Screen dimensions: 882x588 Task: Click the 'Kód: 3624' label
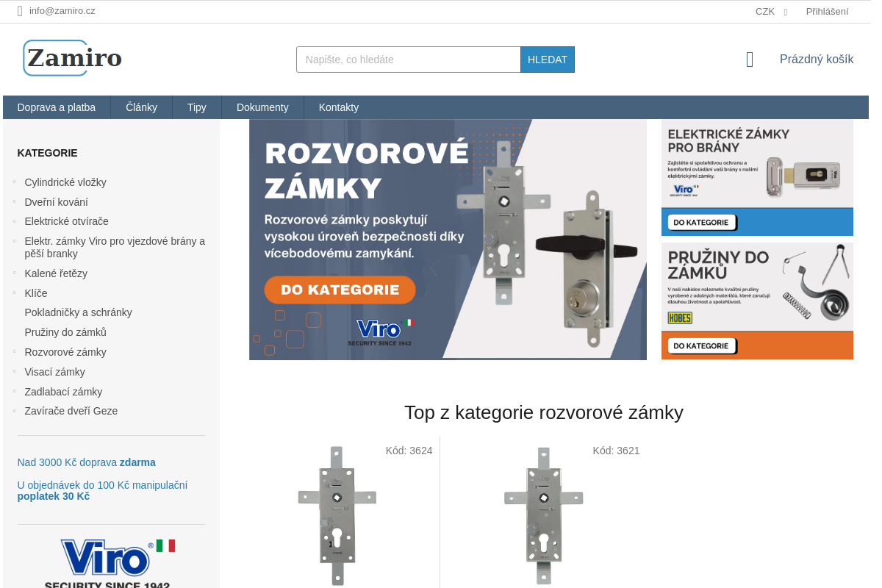click(x=409, y=451)
